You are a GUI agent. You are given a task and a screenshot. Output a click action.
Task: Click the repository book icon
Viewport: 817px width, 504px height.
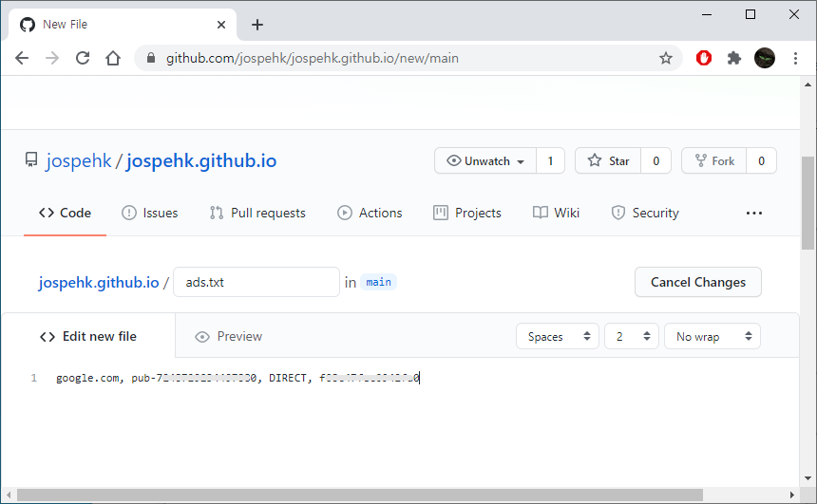(31, 159)
